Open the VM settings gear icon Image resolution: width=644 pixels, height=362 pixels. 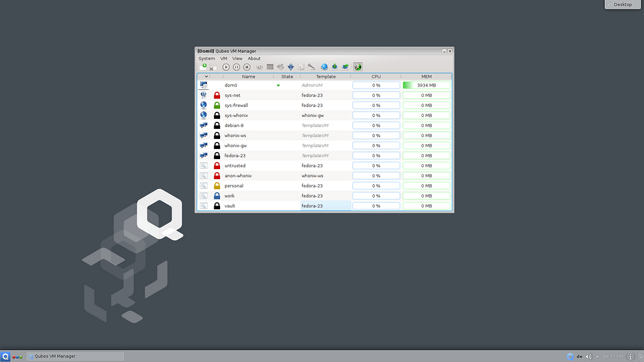260,67
